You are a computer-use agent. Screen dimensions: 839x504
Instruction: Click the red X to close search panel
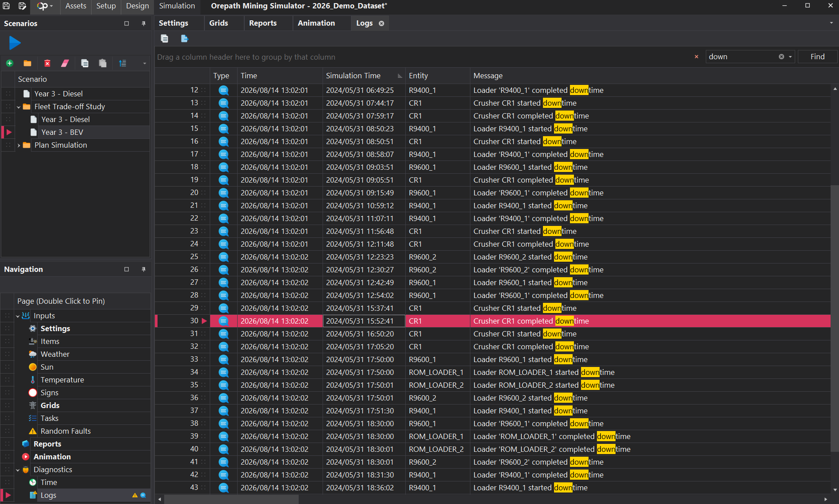[x=697, y=57]
